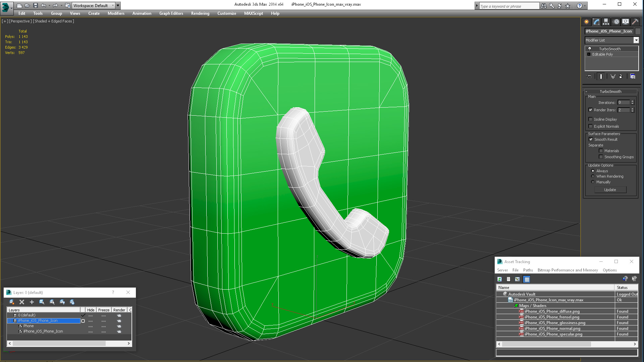Add selected objects to layer plus icon
The height and width of the screenshot is (362, 644).
tap(32, 302)
